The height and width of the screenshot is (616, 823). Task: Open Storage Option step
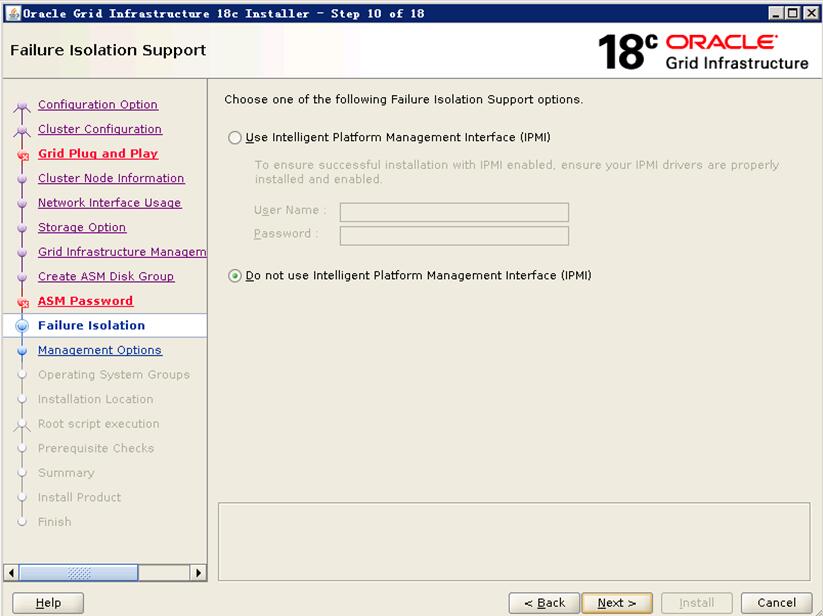coord(82,227)
